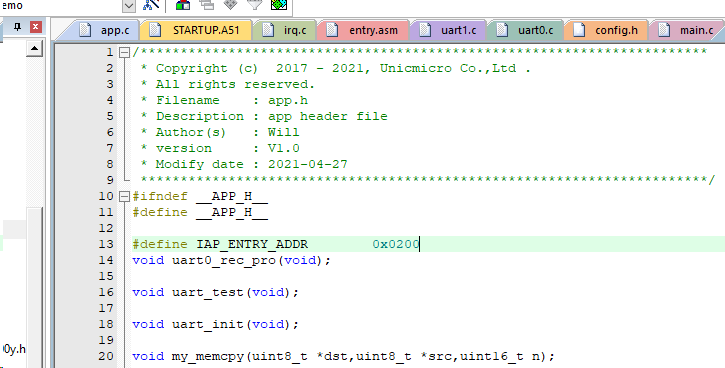Open the uart1.c tab
This screenshot has height=368, width=725.
coord(450,31)
